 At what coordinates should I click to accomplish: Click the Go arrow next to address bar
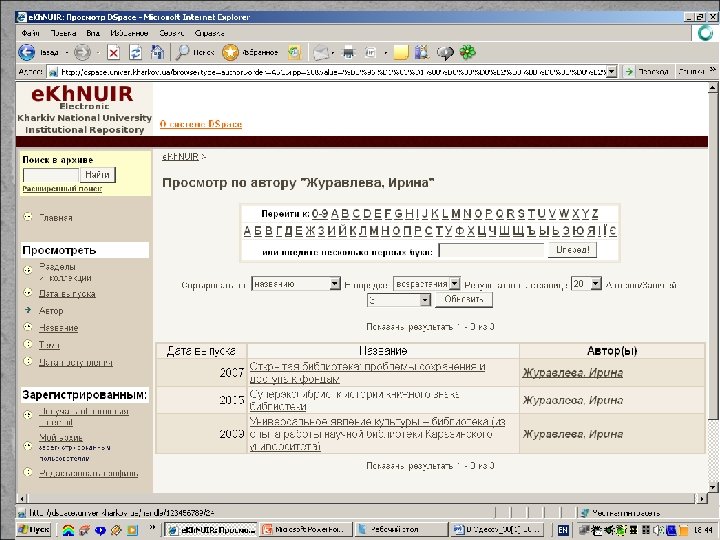pyautogui.click(x=629, y=72)
